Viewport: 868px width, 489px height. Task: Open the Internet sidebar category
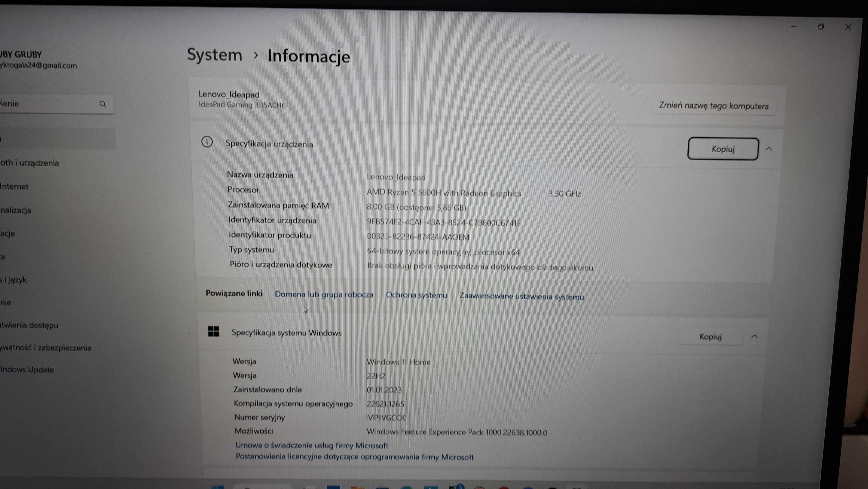click(x=14, y=186)
